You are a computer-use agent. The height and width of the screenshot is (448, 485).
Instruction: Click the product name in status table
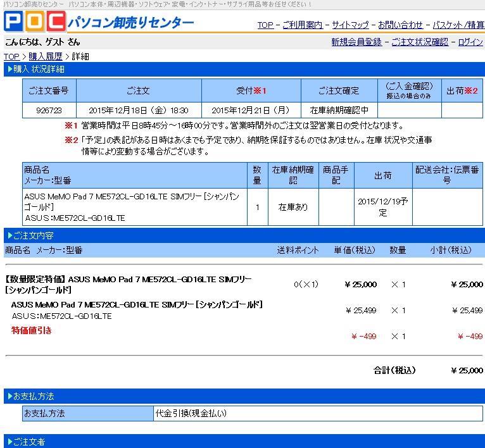coord(132,202)
